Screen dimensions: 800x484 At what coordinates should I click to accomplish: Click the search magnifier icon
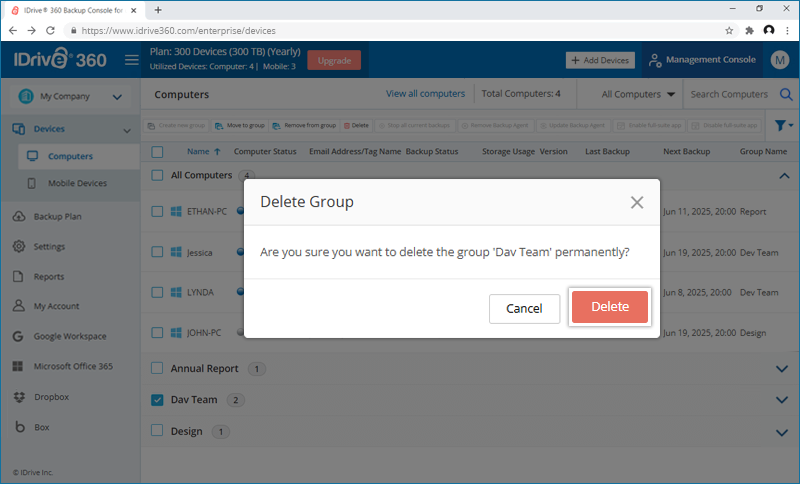786,94
